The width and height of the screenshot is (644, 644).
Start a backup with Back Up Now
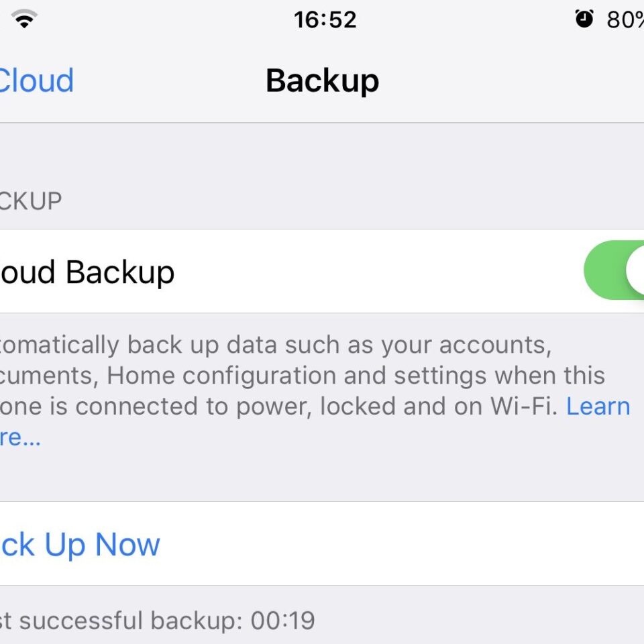[x=80, y=544]
